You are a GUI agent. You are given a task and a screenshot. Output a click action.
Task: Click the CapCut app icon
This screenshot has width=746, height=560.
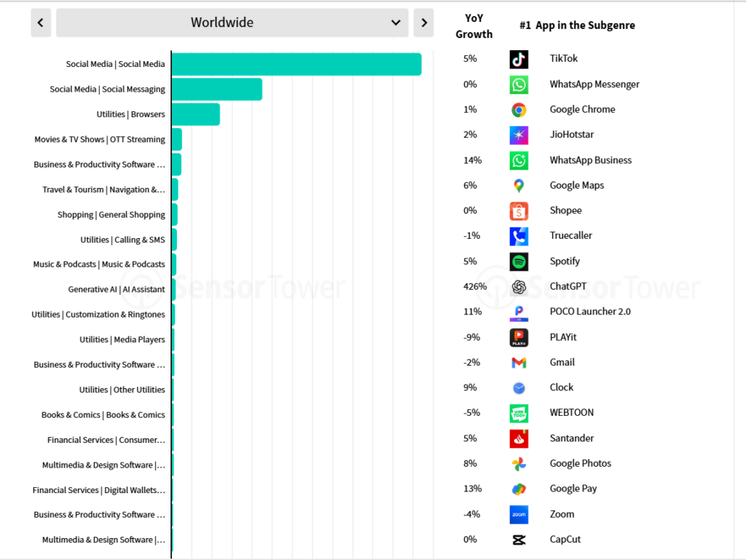pos(519,540)
